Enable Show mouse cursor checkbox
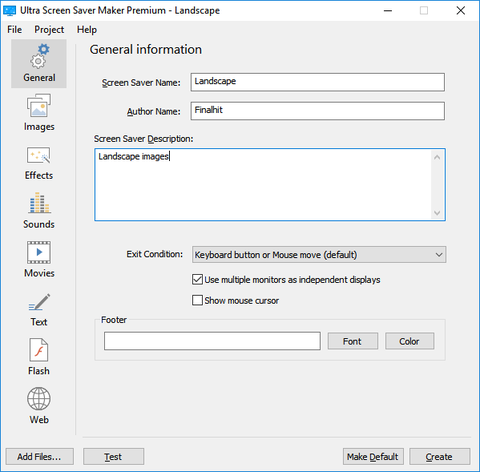The width and height of the screenshot is (480, 472). click(197, 300)
